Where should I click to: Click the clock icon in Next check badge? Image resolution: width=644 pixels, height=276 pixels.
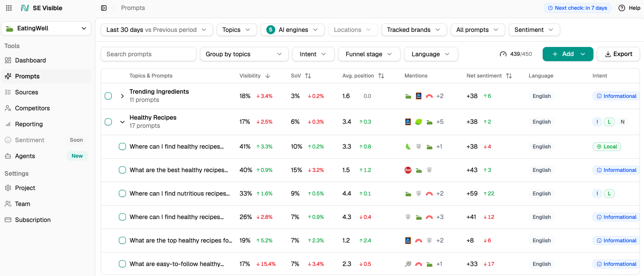pos(550,8)
